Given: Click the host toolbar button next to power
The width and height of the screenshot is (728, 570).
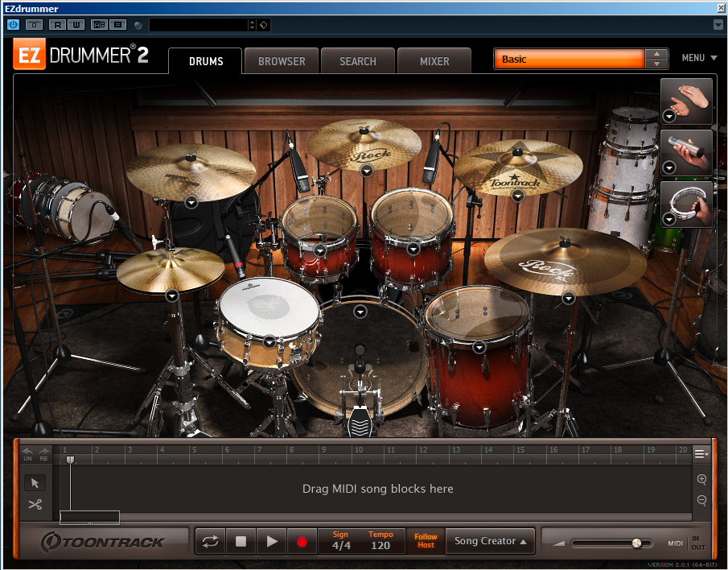Looking at the screenshot, I should [x=34, y=25].
